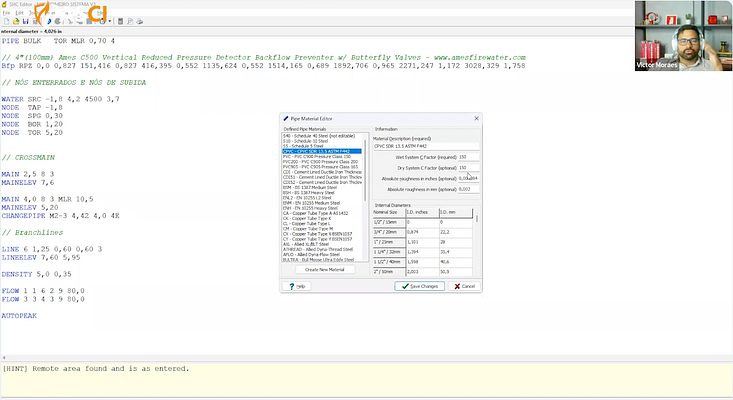Select CK - Copper Tube Type K

coord(321,218)
